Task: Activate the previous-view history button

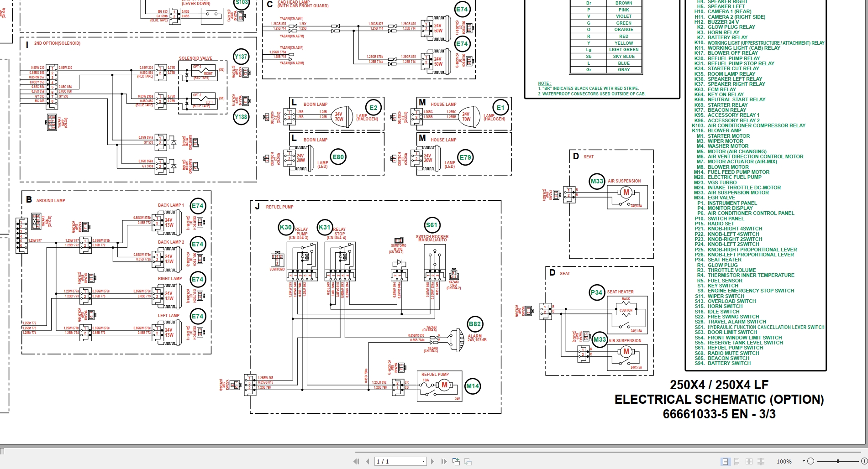Action: point(457,462)
